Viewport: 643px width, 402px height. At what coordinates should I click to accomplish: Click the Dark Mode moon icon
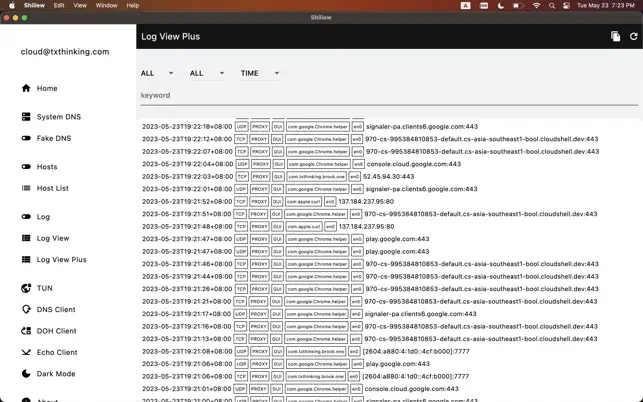pyautogui.click(x=26, y=374)
